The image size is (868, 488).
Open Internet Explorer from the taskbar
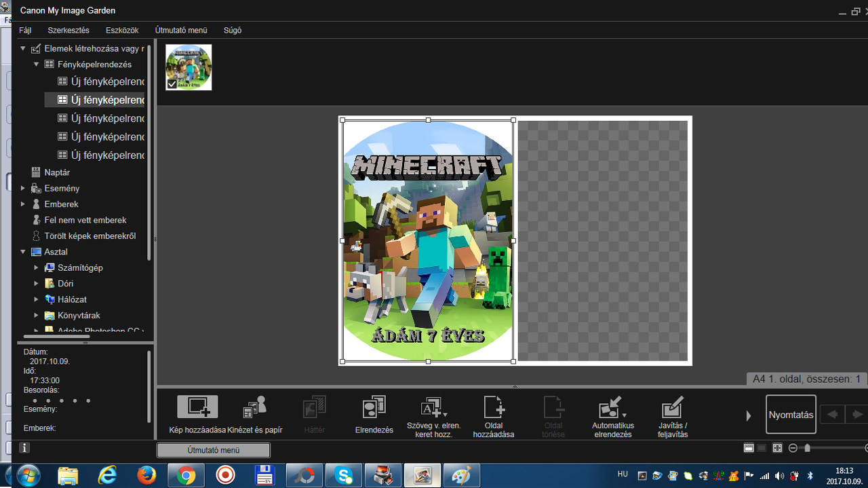(108, 475)
